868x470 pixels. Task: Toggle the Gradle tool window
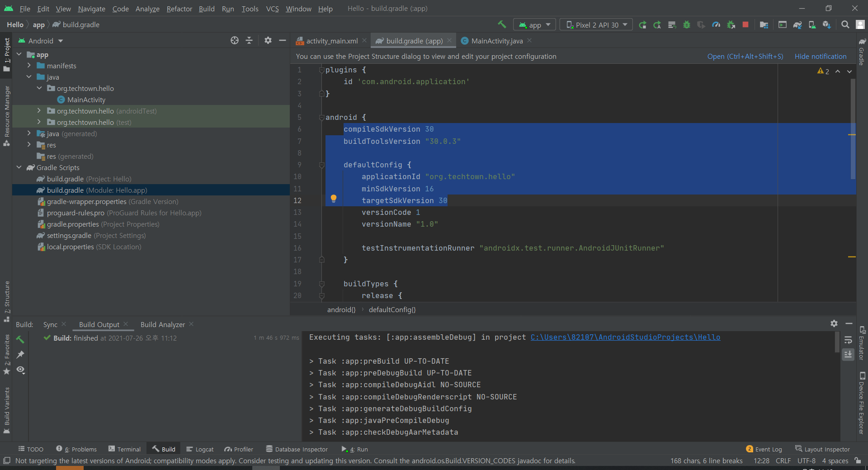[x=862, y=52]
